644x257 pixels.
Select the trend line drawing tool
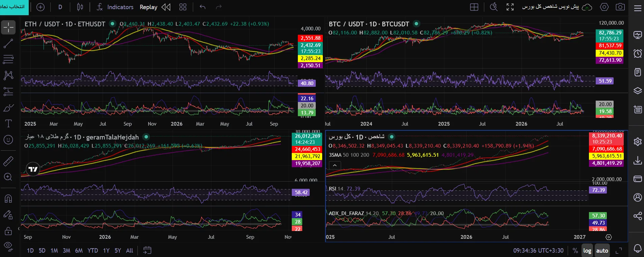click(x=8, y=44)
